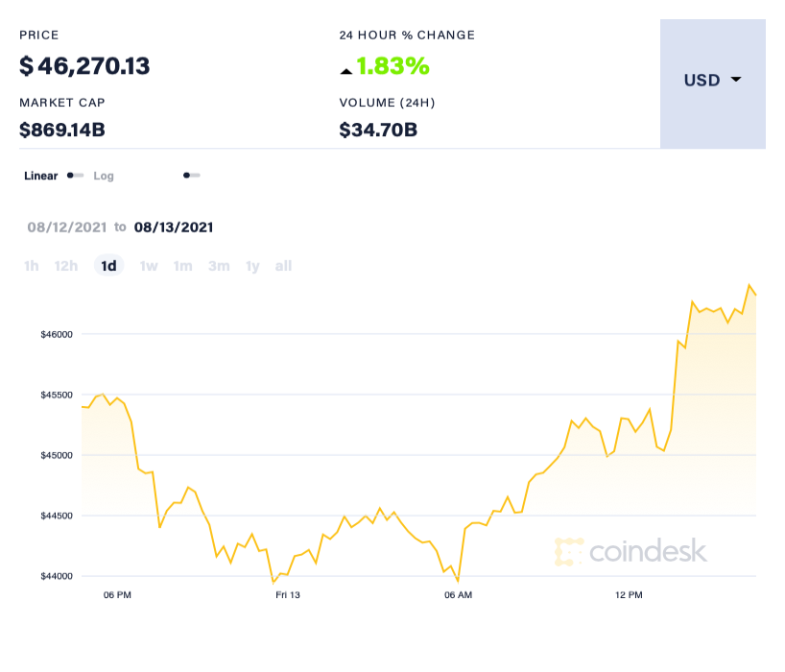Select the 1w timeframe

click(x=149, y=265)
